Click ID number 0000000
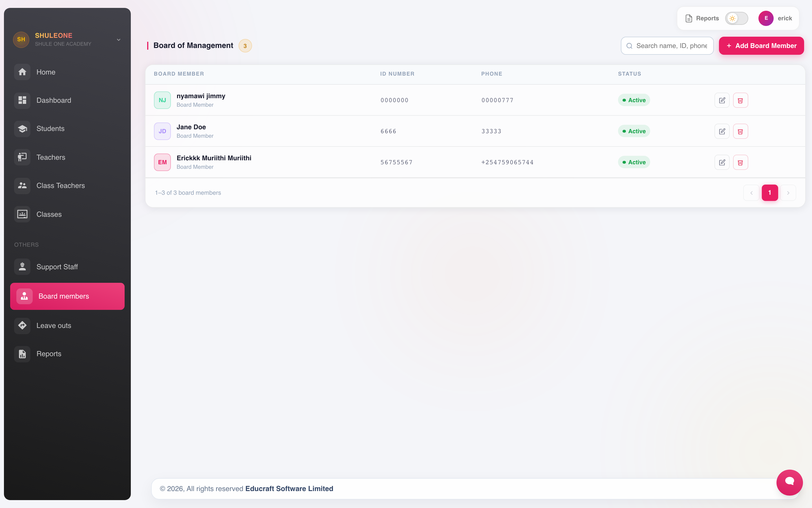This screenshot has width=812, height=508. click(395, 100)
